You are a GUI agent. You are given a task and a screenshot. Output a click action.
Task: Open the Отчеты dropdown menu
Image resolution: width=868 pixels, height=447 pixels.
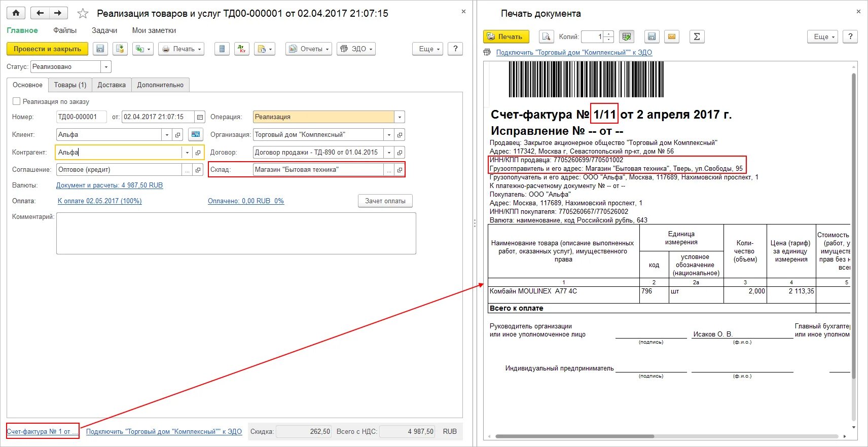(308, 49)
